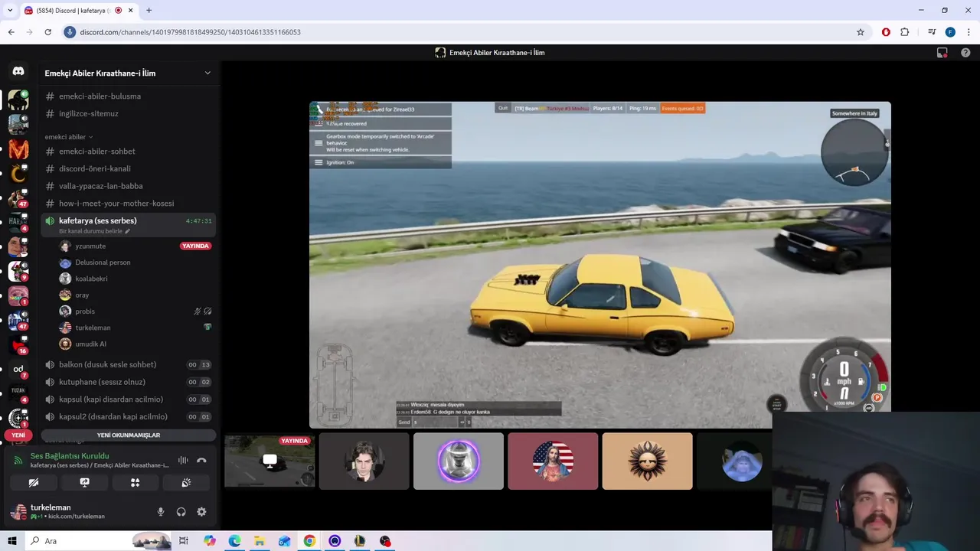The image size is (980, 551).
Task: Open Copilot from taskbar
Action: click(x=209, y=541)
